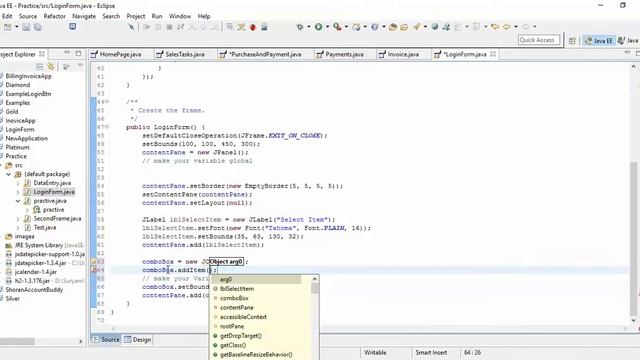The height and width of the screenshot is (360, 640).
Task: Open the Run menu
Action: point(157,16)
